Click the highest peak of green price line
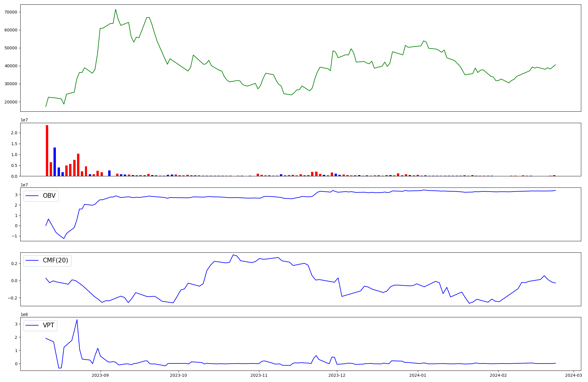Viewport: 588px width, 382px height. 116,9
